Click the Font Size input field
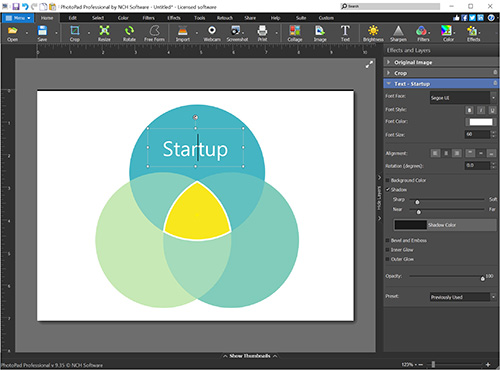 [477, 134]
